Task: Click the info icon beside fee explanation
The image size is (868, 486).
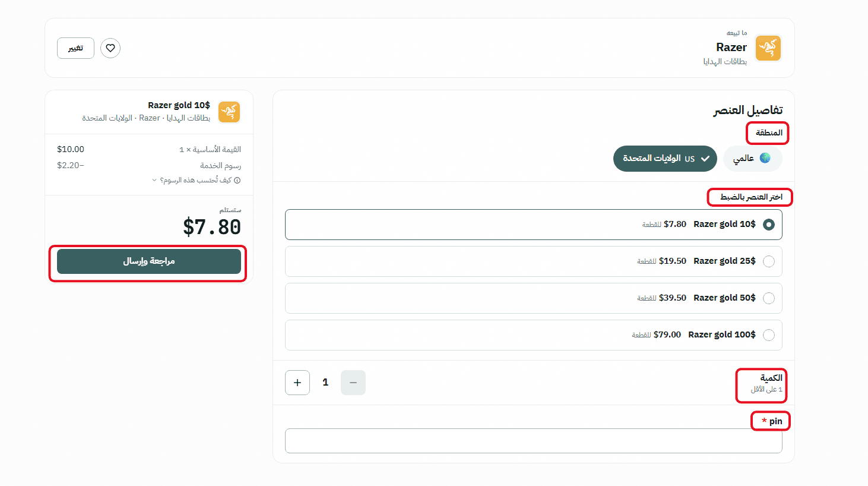Action: [x=237, y=180]
